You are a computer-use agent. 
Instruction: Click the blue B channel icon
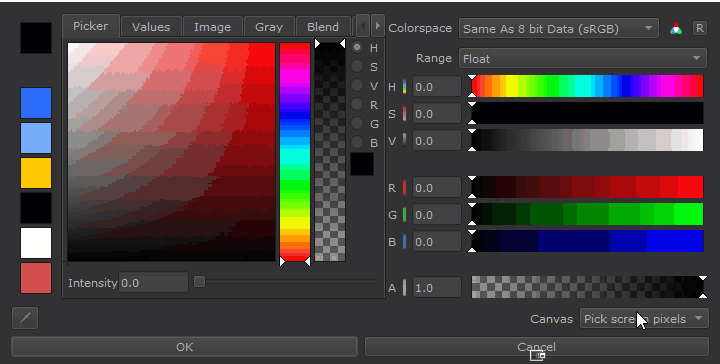click(405, 242)
